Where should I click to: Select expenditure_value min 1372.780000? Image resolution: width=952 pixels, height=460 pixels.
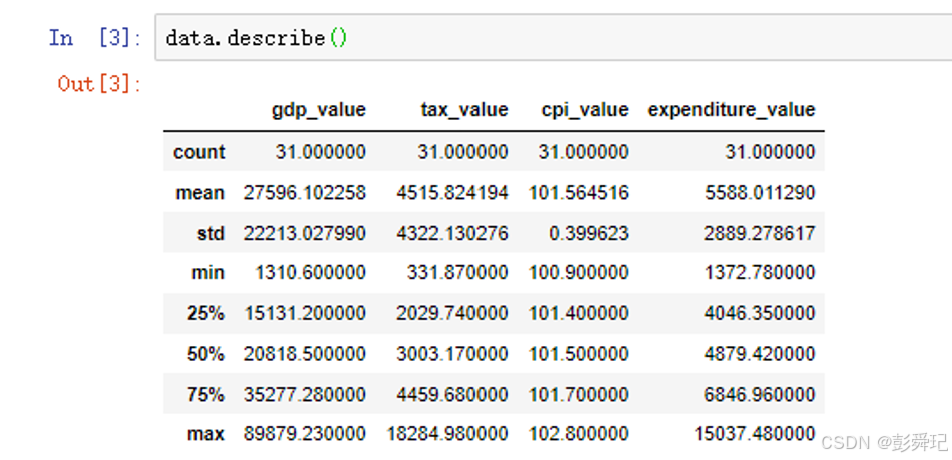pyautogui.click(x=760, y=273)
